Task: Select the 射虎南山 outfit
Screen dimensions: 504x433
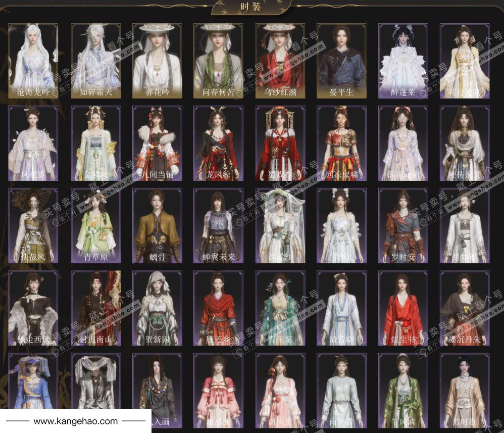Action: [95, 308]
